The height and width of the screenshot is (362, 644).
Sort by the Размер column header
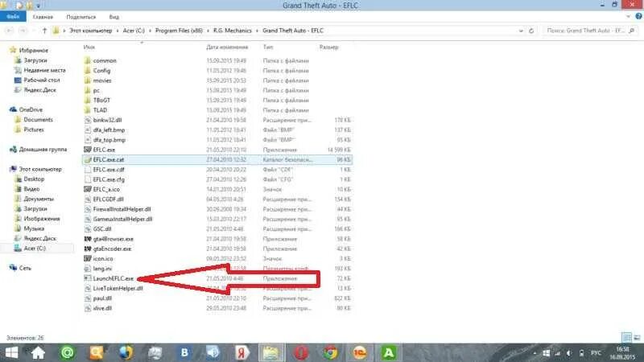coord(328,47)
